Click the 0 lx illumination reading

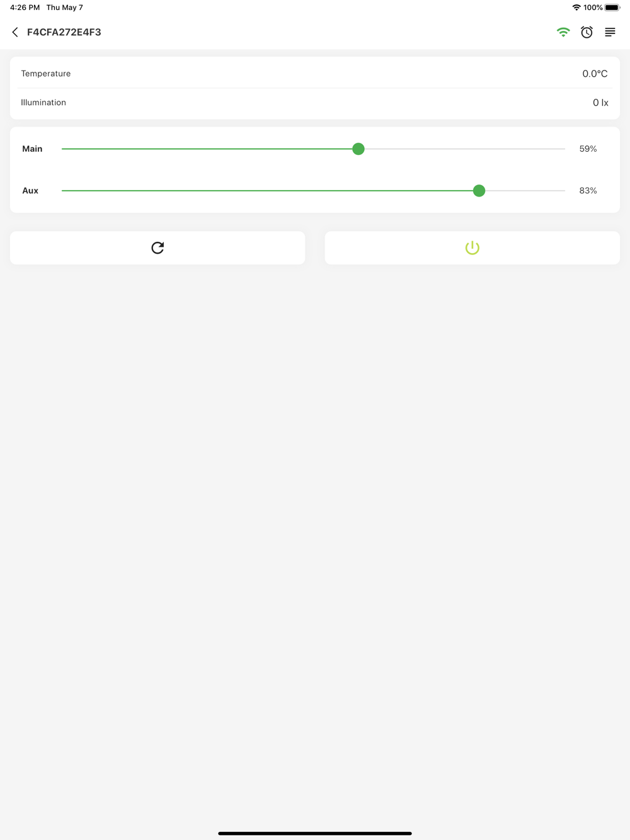600,103
